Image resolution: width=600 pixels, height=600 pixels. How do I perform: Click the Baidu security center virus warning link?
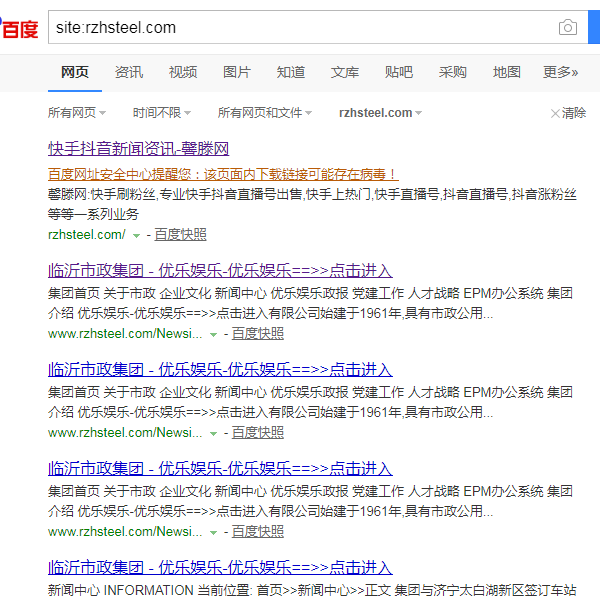pyautogui.click(x=223, y=174)
